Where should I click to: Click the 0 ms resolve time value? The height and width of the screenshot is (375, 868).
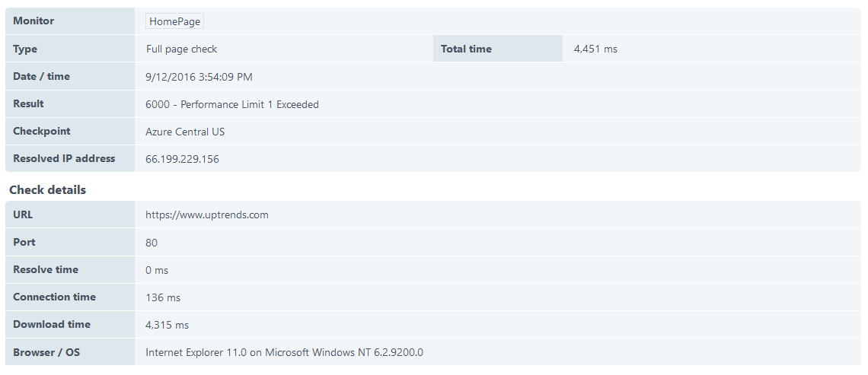[x=157, y=270]
